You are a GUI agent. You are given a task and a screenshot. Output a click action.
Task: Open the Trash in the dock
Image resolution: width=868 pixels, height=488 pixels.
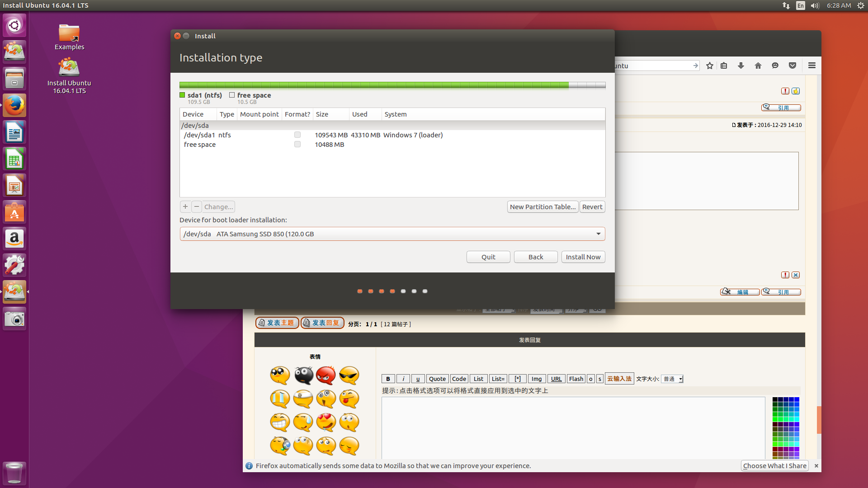(14, 473)
